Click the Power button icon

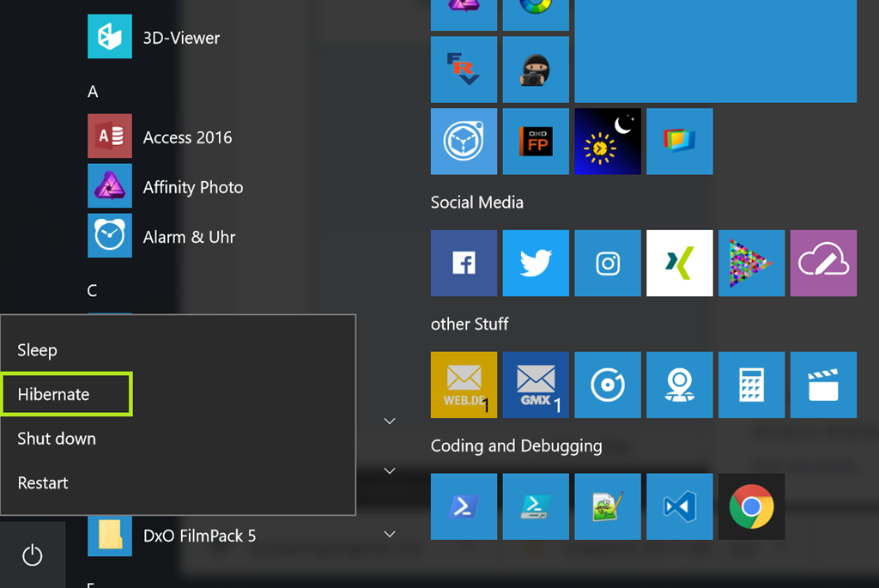(33, 555)
